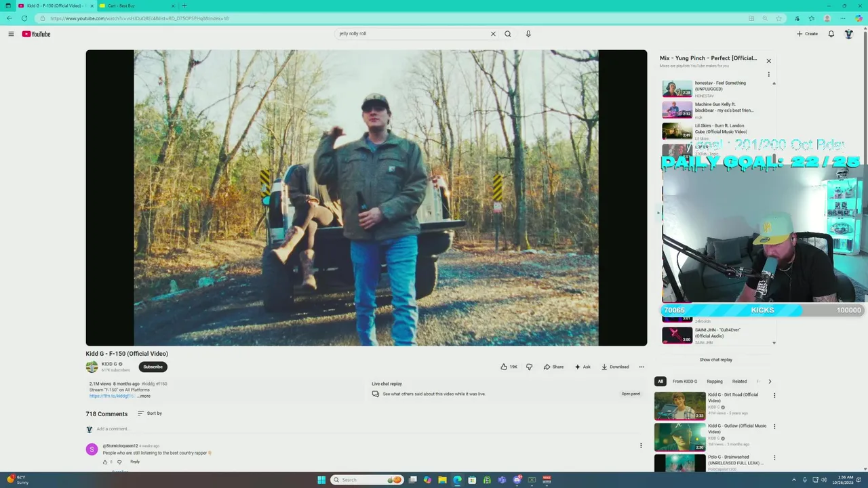
Task: Open a new browser tab
Action: coord(184,5)
